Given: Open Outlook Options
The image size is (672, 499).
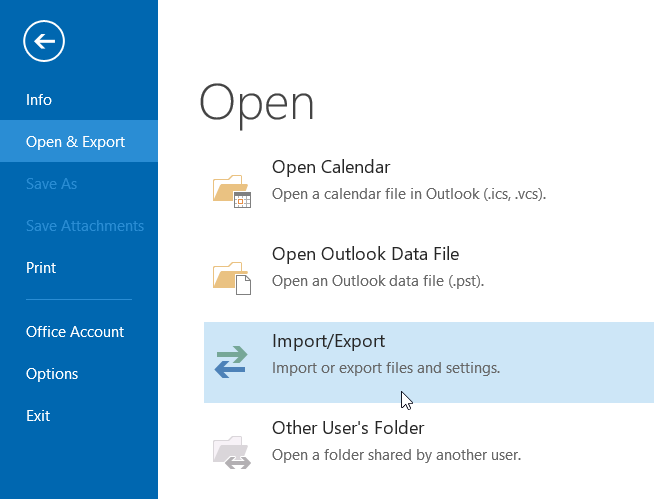Looking at the screenshot, I should 52,374.
